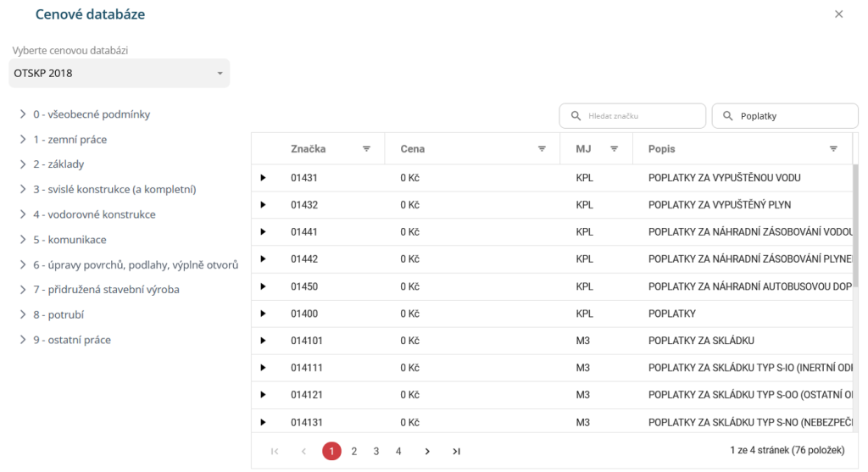Viewport: 868px width, 472px height.
Task: Open filter menu for Značka column
Action: pos(367,148)
